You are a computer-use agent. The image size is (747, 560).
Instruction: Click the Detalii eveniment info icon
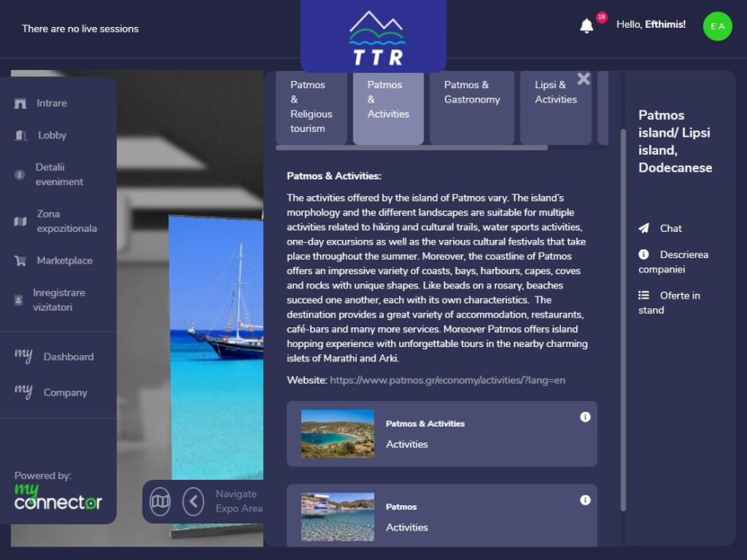tap(20, 175)
